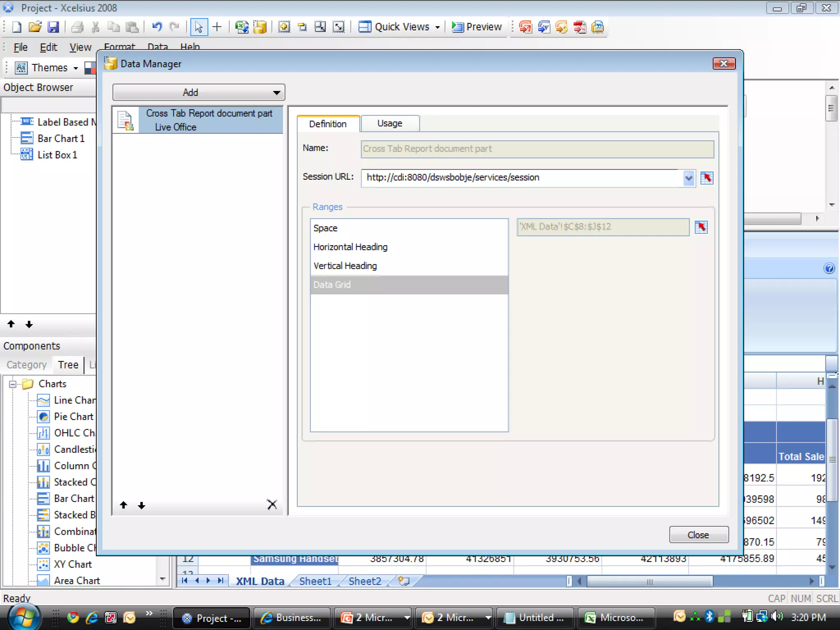840x630 pixels.
Task: Activate the crosshair Component tool
Action: pos(217,27)
